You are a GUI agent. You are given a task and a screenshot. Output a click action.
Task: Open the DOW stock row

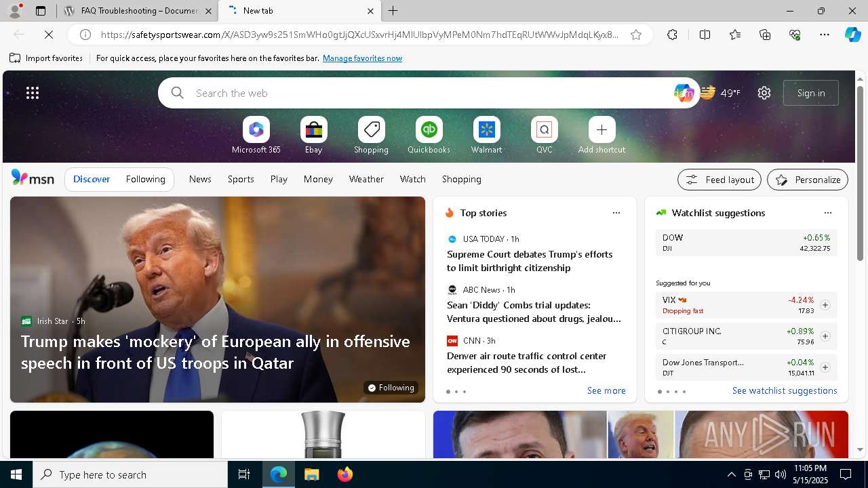pyautogui.click(x=746, y=243)
